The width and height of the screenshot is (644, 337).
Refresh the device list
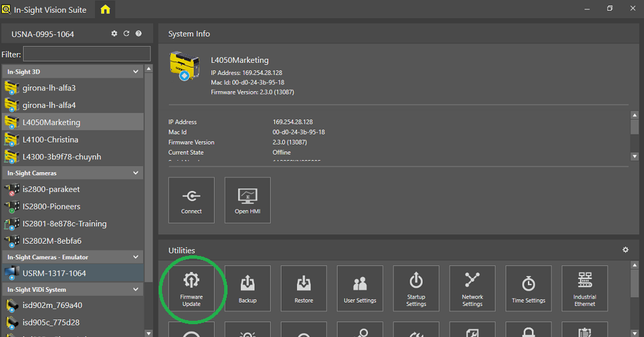(126, 33)
